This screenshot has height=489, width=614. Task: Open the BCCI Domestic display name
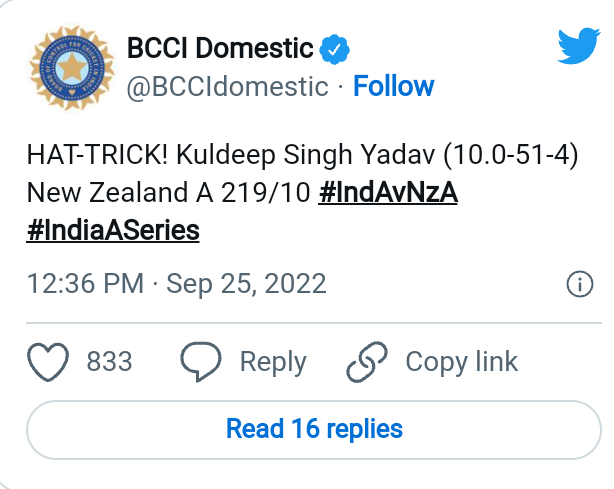point(220,47)
